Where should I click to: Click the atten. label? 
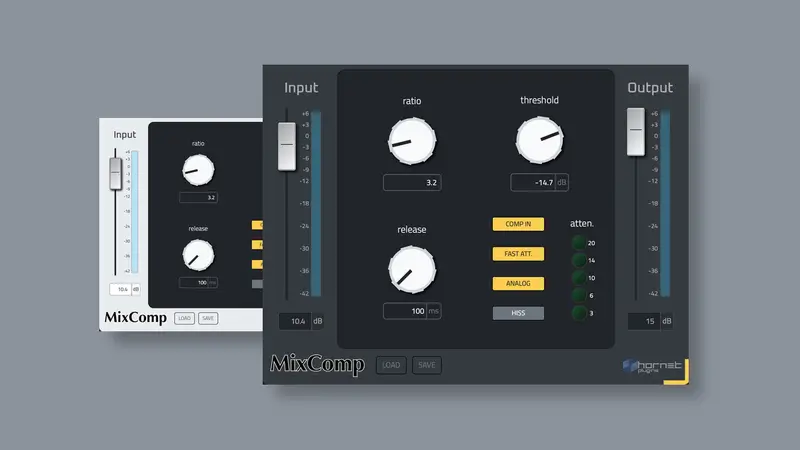(582, 223)
